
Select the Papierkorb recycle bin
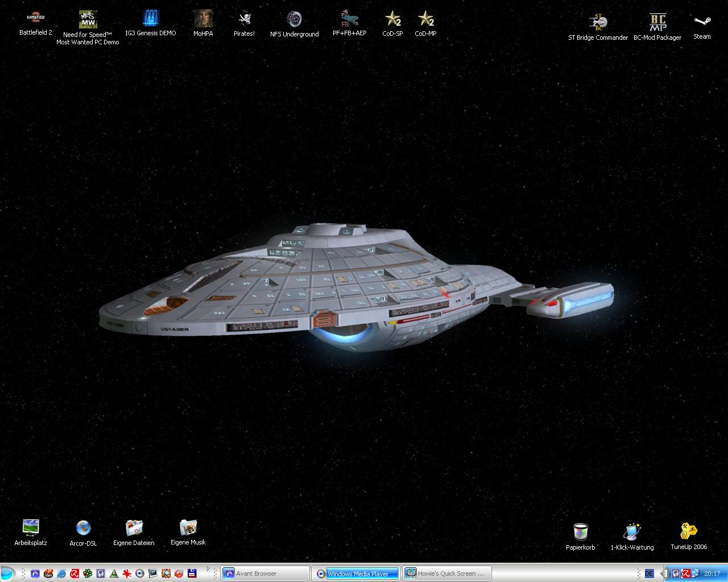(581, 537)
